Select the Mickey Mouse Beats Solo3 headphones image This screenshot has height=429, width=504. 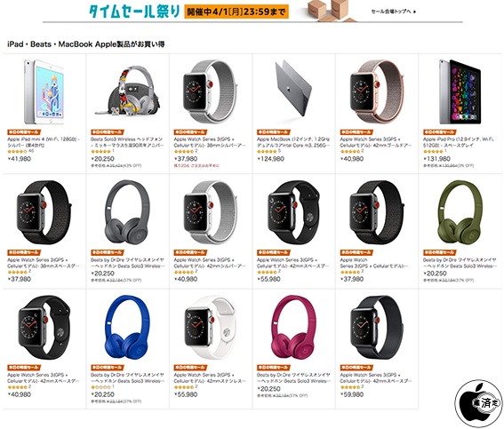(128, 91)
